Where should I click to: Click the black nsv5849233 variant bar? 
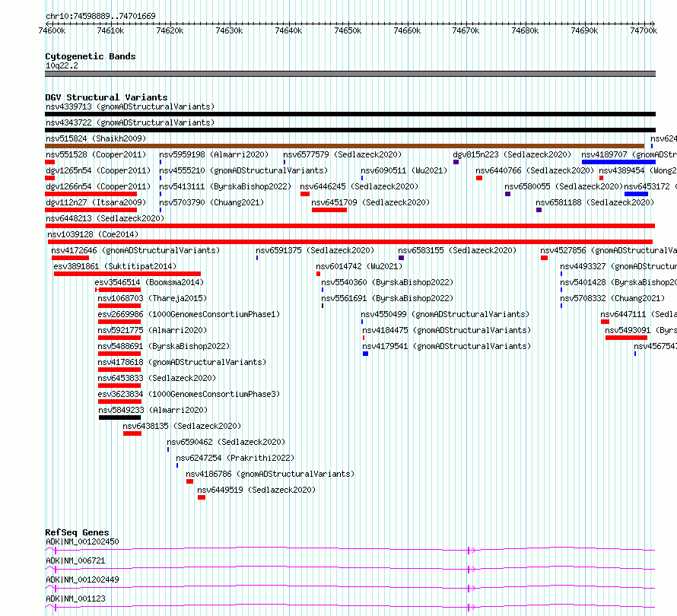[x=119, y=418]
